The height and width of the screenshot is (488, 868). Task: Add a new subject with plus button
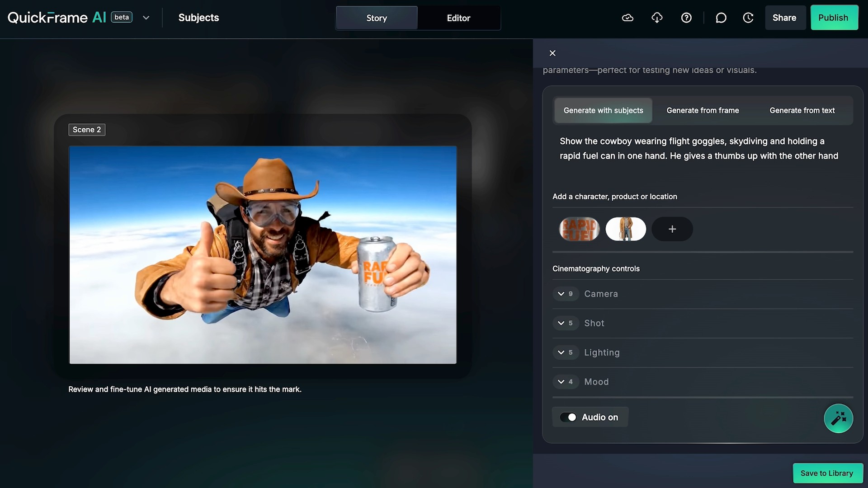tap(672, 229)
